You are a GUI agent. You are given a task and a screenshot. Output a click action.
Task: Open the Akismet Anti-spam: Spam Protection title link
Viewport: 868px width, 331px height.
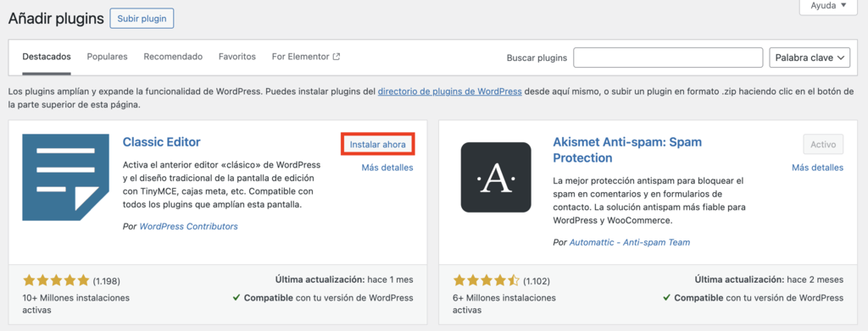[x=628, y=150]
